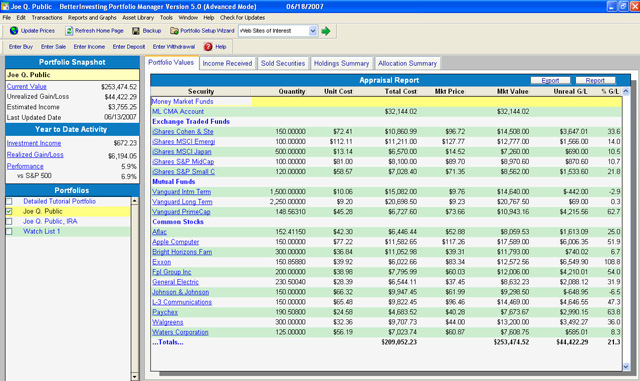Click the Mkt Value column header

click(512, 91)
